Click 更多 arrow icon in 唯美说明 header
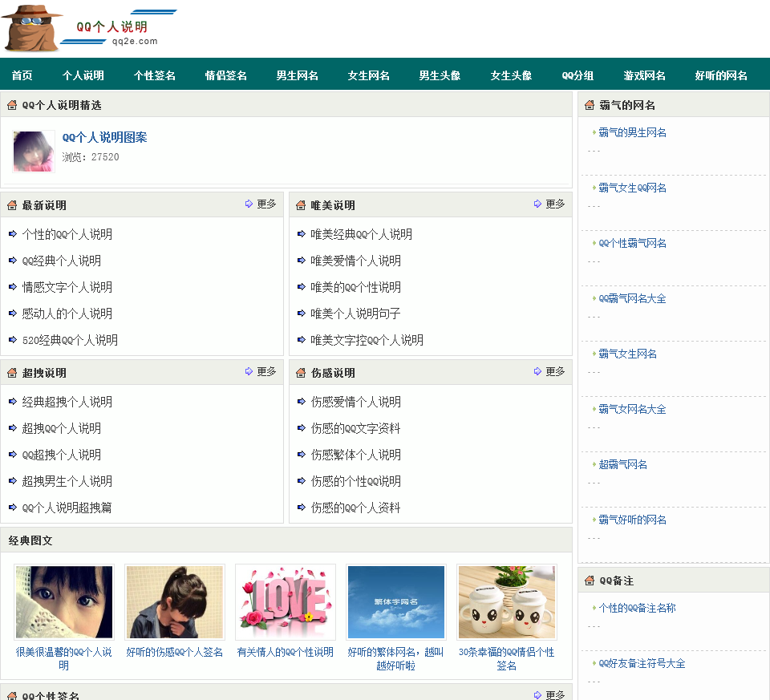 point(537,204)
